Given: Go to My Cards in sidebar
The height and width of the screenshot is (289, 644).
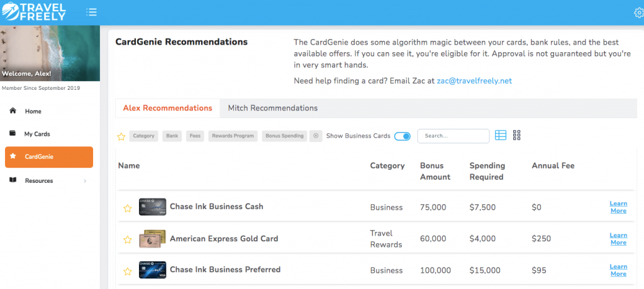Looking at the screenshot, I should click(36, 134).
